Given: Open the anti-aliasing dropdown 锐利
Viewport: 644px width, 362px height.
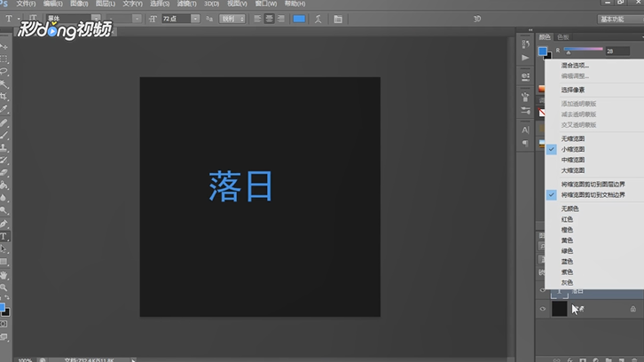Looking at the screenshot, I should (232, 19).
